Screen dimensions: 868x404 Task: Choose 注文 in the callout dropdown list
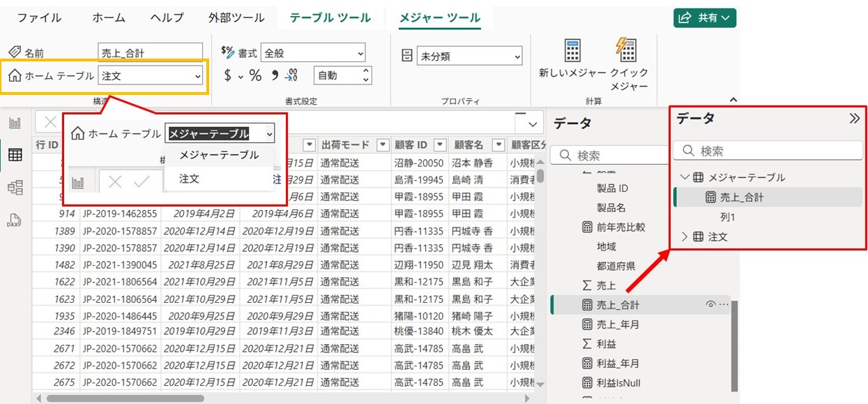pyautogui.click(x=189, y=179)
